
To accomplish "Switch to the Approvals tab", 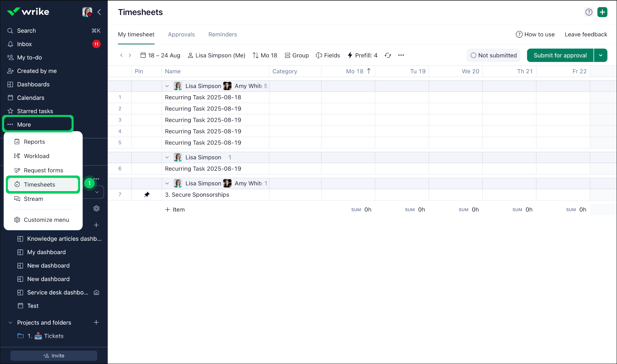I will [181, 35].
